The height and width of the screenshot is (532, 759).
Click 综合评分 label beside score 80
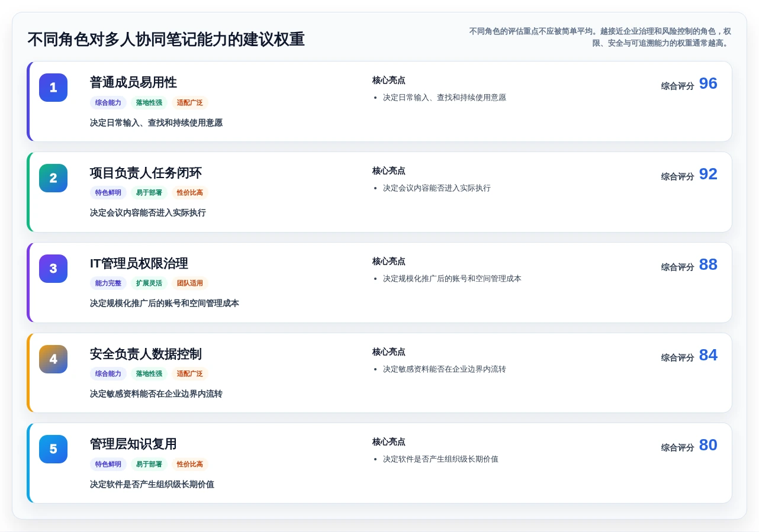tap(677, 448)
